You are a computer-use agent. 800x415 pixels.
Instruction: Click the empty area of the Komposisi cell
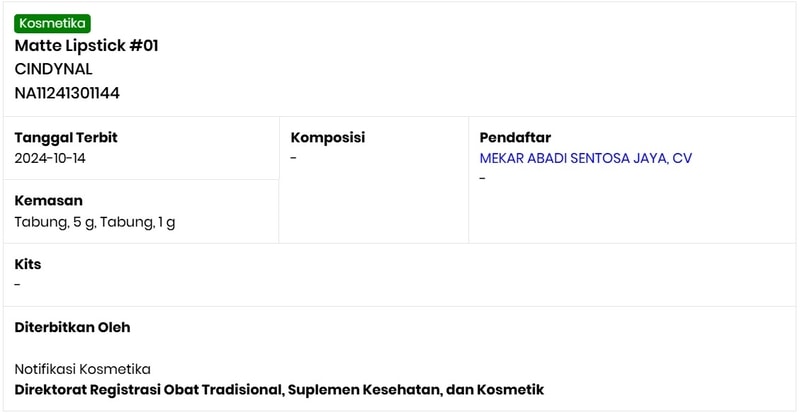click(372, 205)
